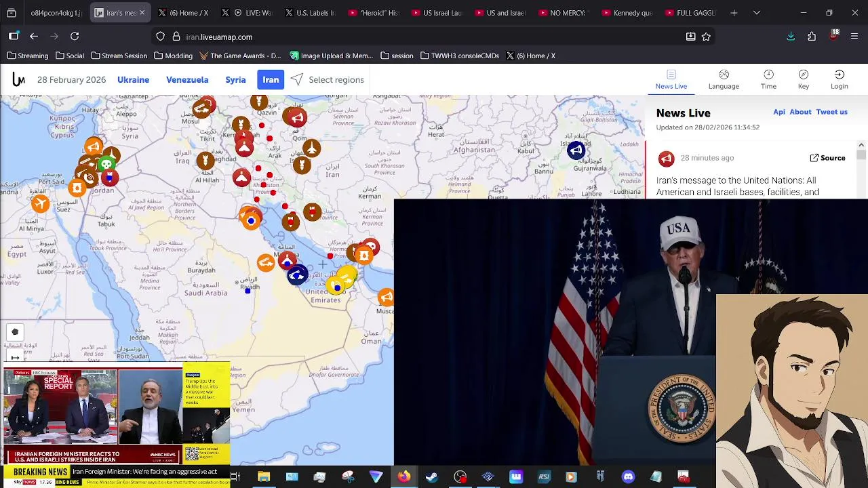Open the Image Upload & Mem... bookmark

tap(332, 56)
